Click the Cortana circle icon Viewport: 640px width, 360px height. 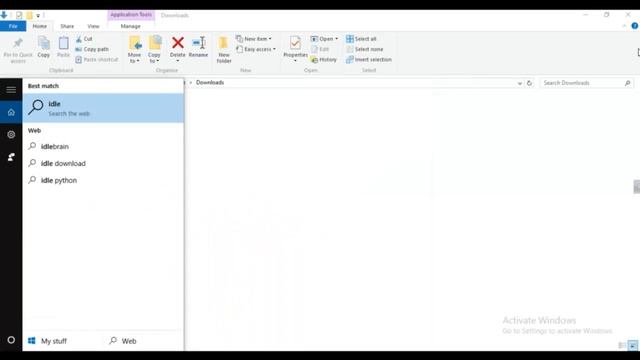point(11,340)
